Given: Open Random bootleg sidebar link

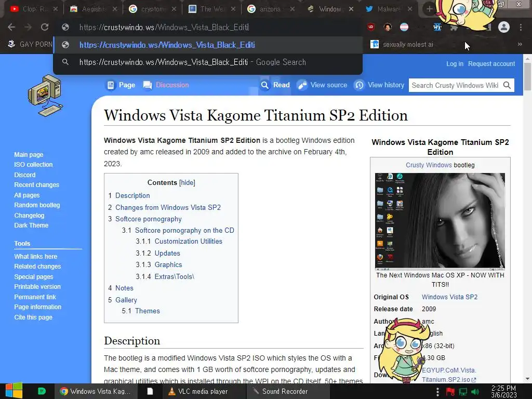Looking at the screenshot, I should pyautogui.click(x=37, y=205).
